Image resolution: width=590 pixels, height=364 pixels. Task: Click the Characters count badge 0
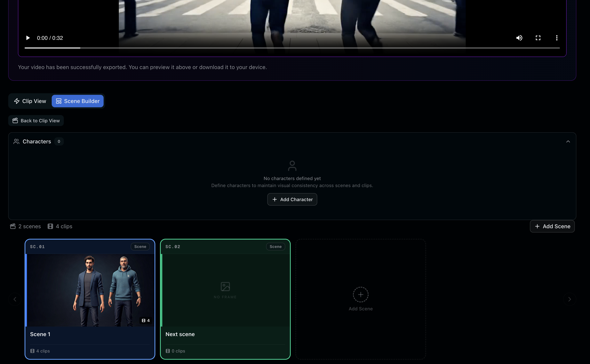pos(59,142)
